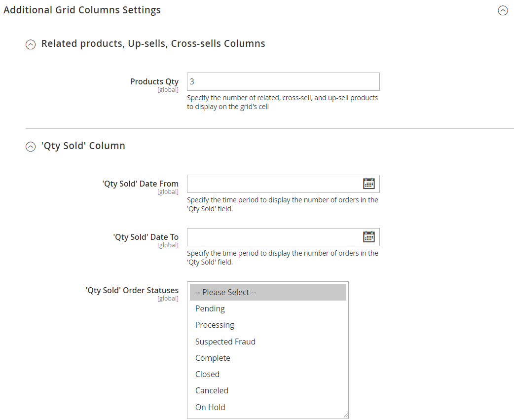Select Processing order status
Screen dimensions: 514x420
click(268, 325)
